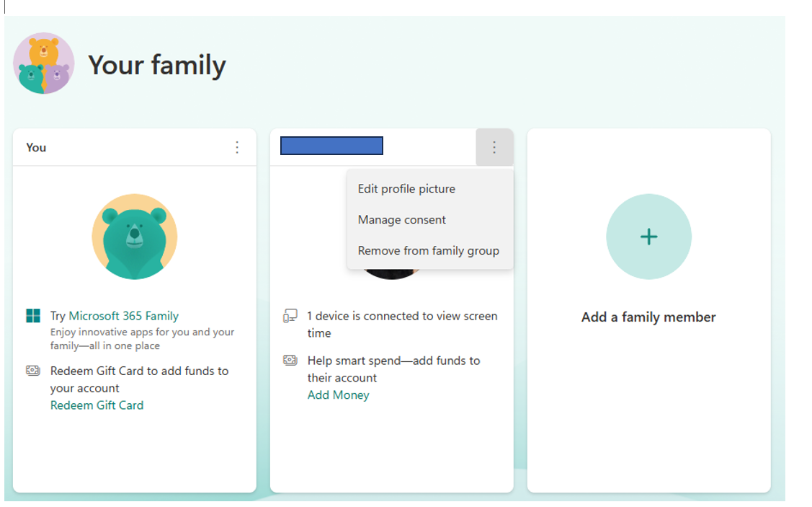Click the Add a family member label
Viewport: 812px width, 507px height.
(x=648, y=317)
